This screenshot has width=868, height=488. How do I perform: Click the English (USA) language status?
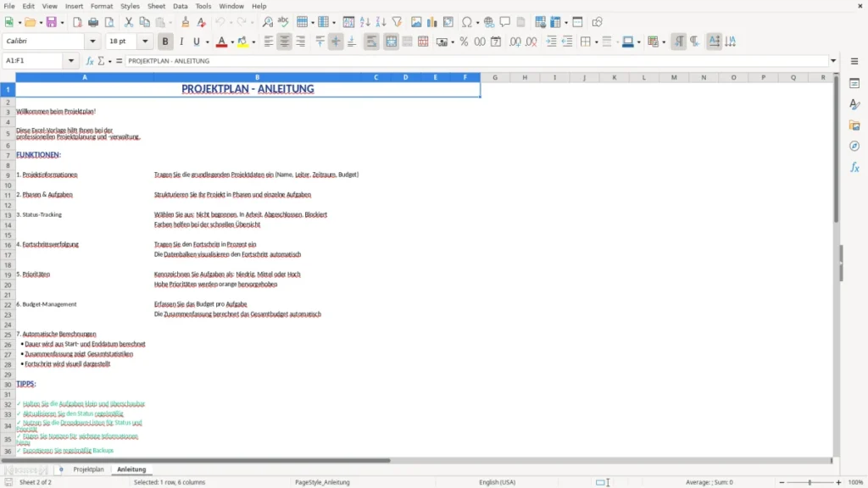coord(497,482)
